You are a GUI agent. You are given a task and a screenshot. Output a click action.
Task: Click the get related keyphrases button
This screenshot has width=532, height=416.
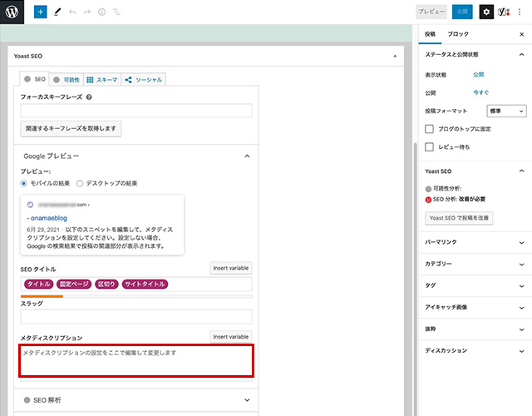(x=71, y=129)
